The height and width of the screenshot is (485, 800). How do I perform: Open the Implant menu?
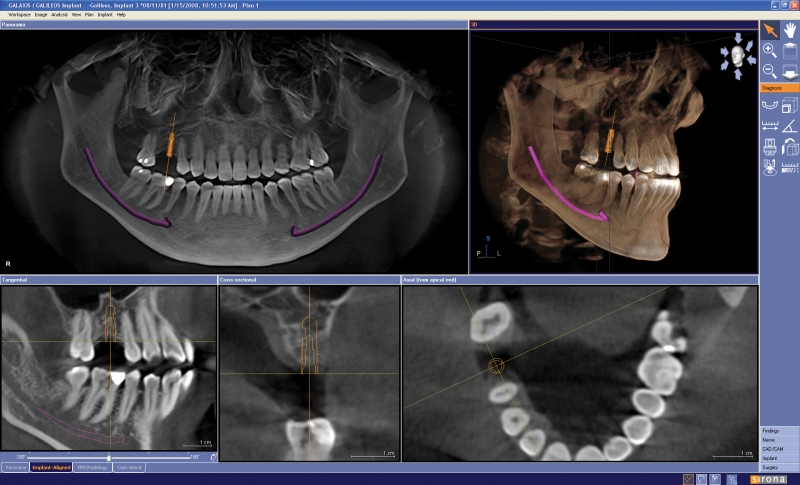[x=105, y=15]
